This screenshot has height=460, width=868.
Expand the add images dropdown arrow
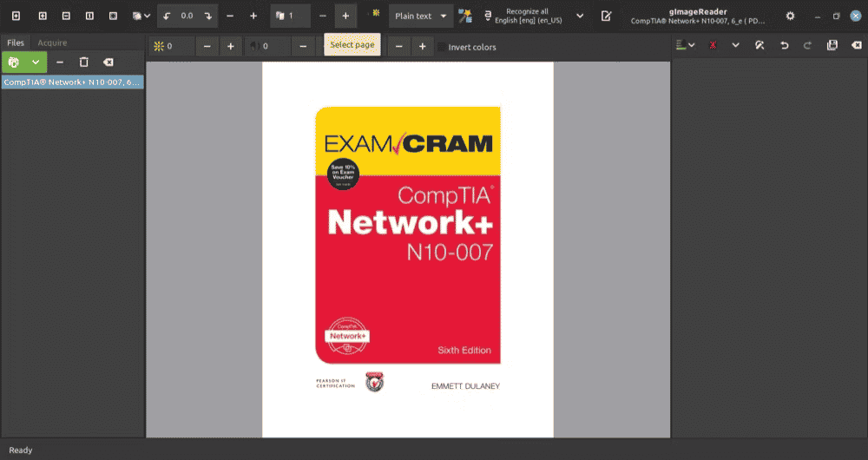36,62
